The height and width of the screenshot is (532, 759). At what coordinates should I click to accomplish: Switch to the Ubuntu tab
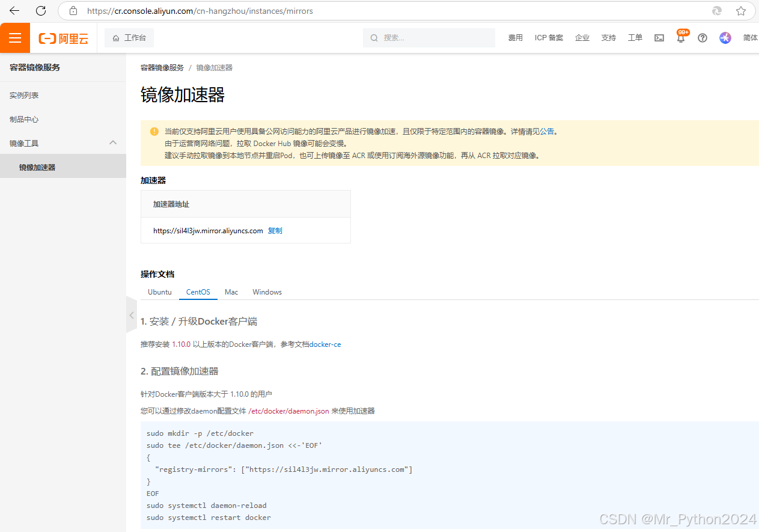tap(160, 292)
